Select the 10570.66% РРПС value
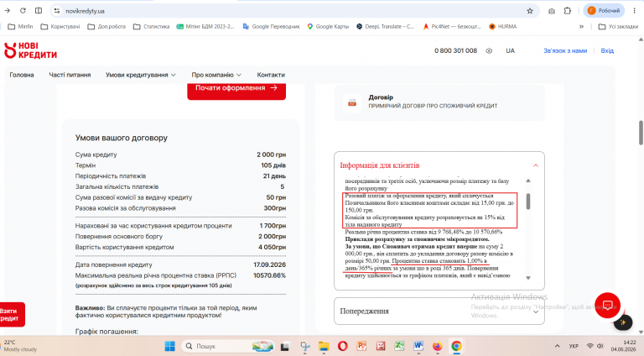This screenshot has width=644, height=356. pyautogui.click(x=269, y=275)
